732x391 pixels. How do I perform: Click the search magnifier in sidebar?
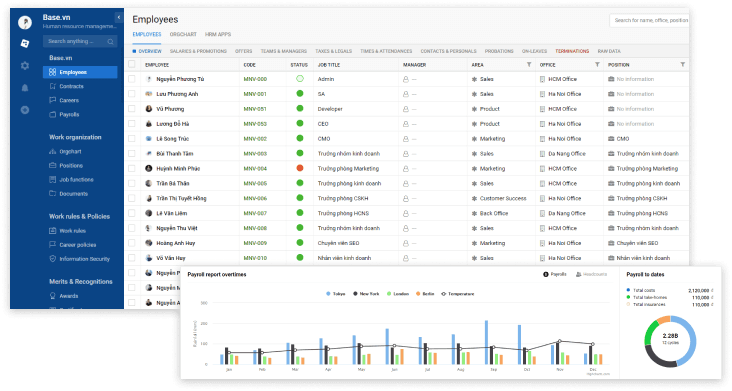[x=110, y=42]
